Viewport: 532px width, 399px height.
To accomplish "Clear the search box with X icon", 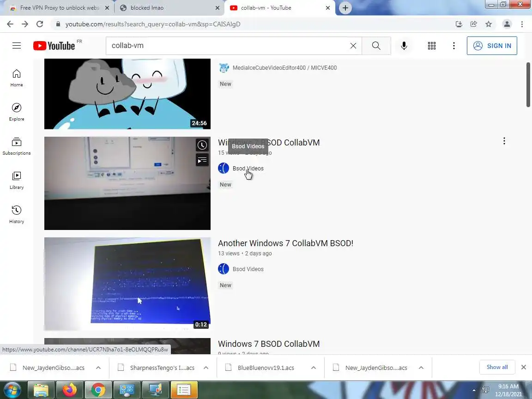I will coord(353,45).
